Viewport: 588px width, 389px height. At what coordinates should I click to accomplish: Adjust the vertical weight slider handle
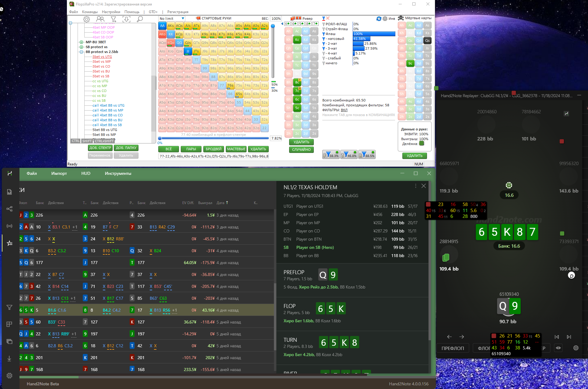pyautogui.click(x=273, y=26)
